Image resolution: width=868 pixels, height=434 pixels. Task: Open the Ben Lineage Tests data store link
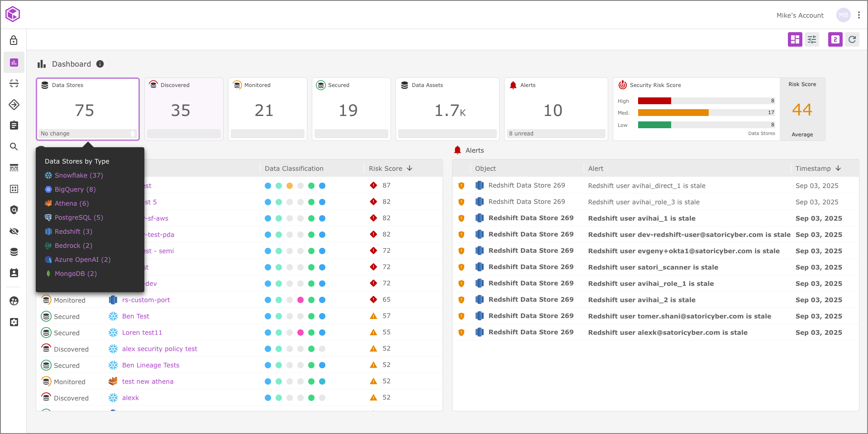click(151, 365)
